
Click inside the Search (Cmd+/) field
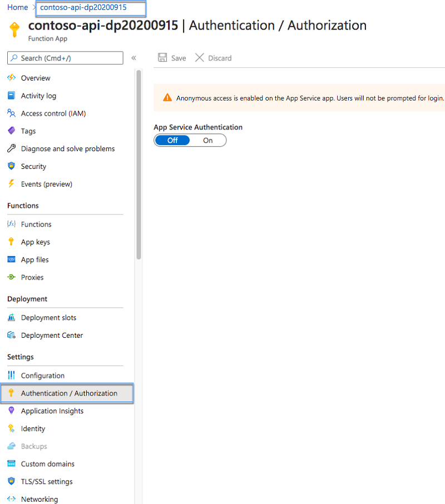click(x=65, y=58)
